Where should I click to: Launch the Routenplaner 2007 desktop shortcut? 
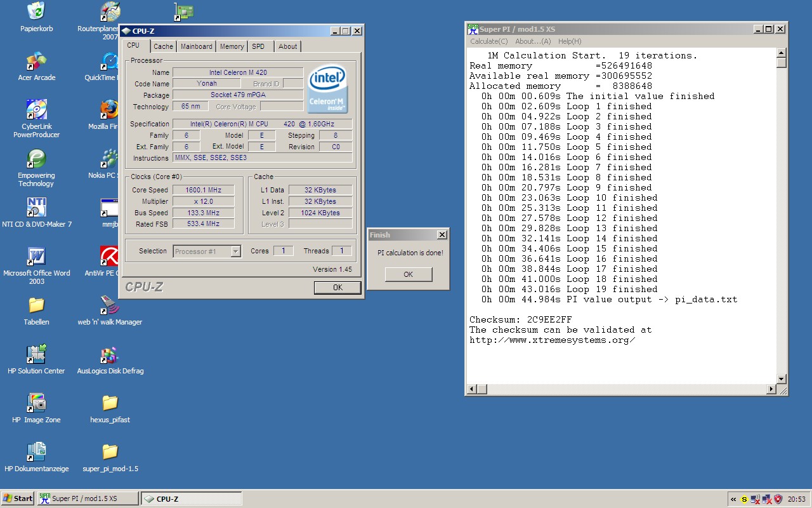pos(110,11)
